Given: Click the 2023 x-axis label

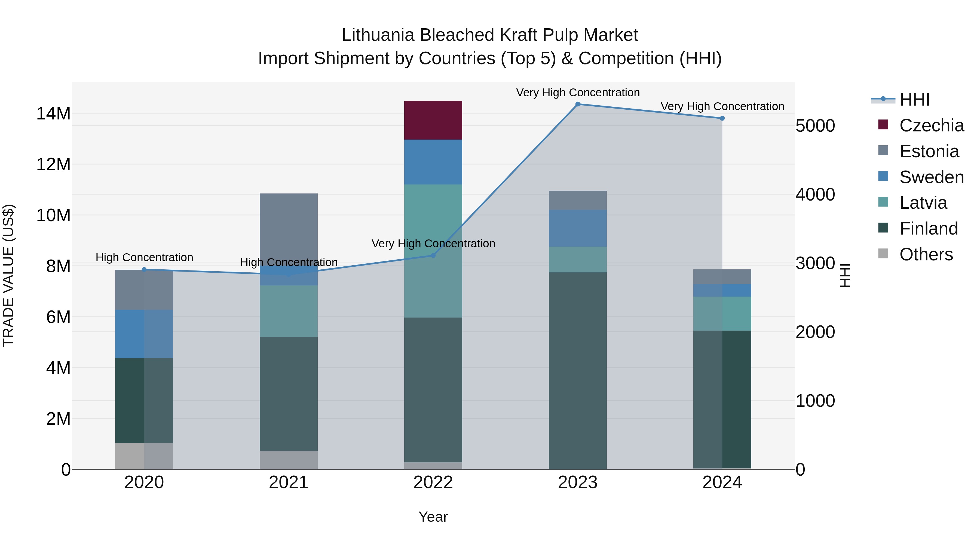Looking at the screenshot, I should click(577, 482).
